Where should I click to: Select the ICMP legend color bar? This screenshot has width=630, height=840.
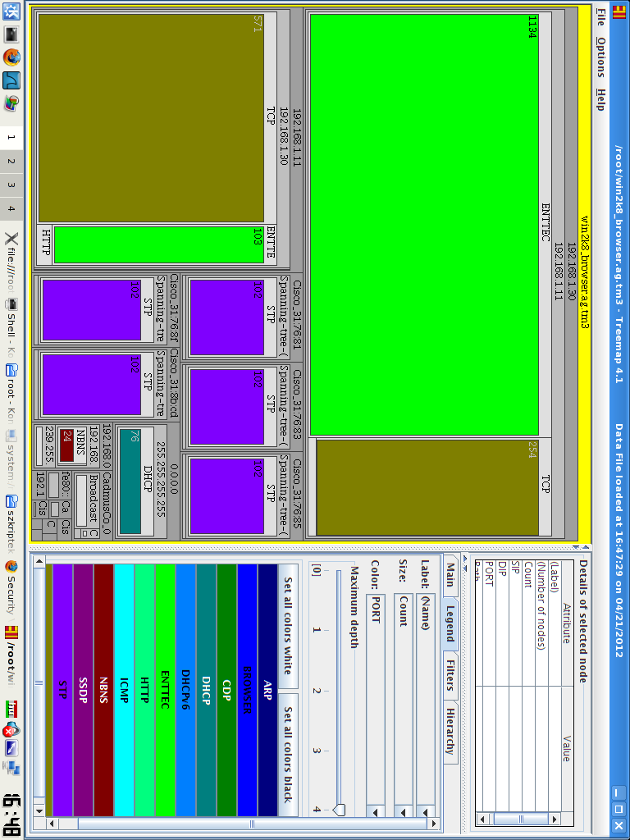(x=125, y=689)
